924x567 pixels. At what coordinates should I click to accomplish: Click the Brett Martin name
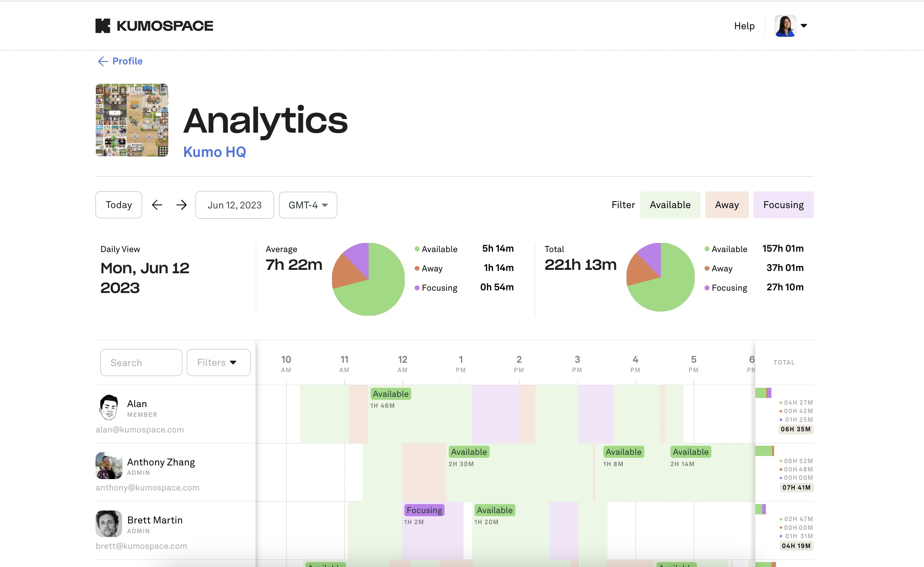(155, 520)
